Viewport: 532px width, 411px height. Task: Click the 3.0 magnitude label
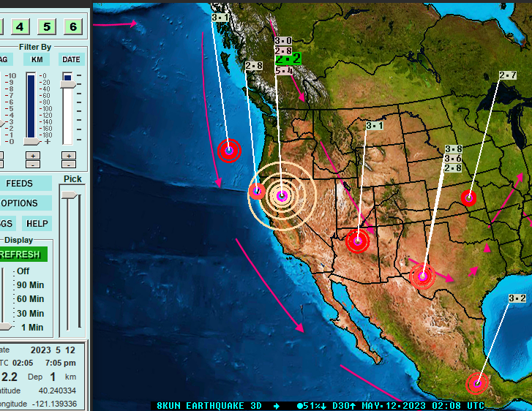click(x=283, y=41)
